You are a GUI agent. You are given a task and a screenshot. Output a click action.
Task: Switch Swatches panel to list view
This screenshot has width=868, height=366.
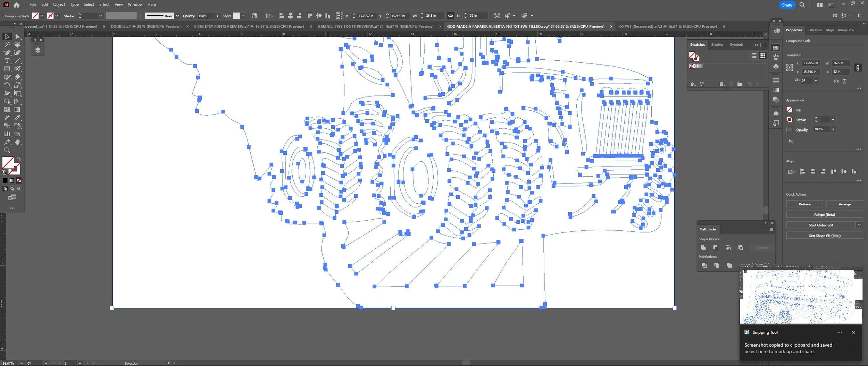coord(754,56)
